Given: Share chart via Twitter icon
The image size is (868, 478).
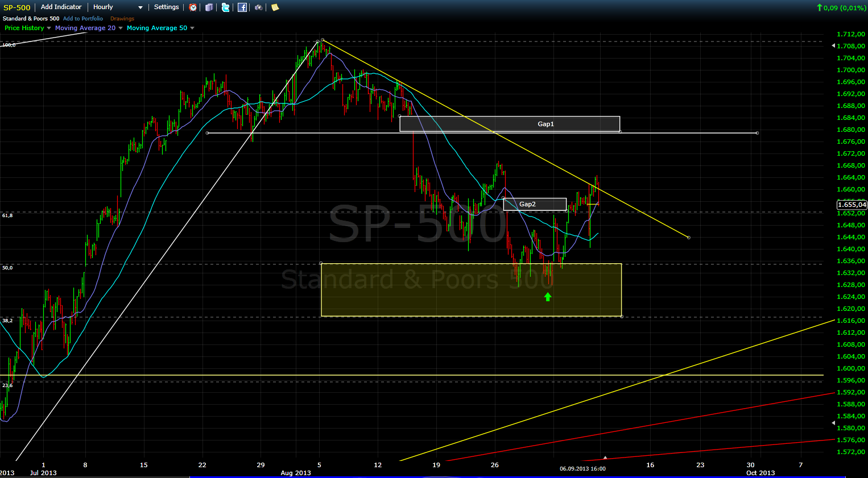Looking at the screenshot, I should tap(226, 7).
